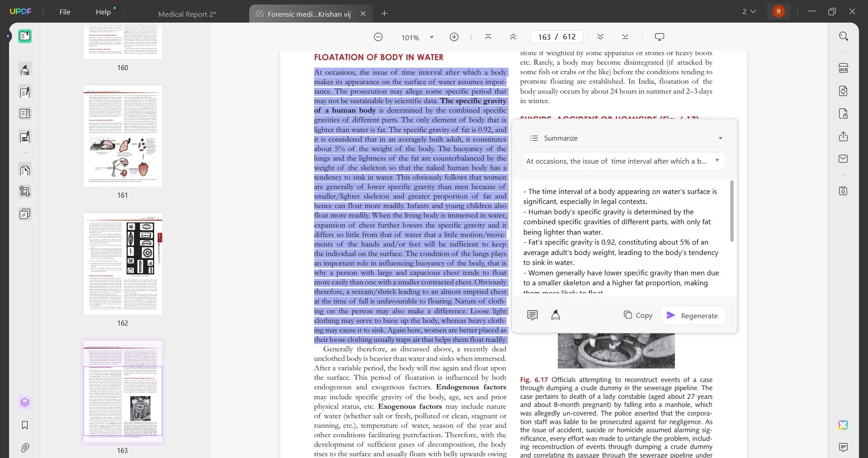The image size is (868, 458).
Task: Open the zoom level dropdown arrow
Action: coord(432,37)
